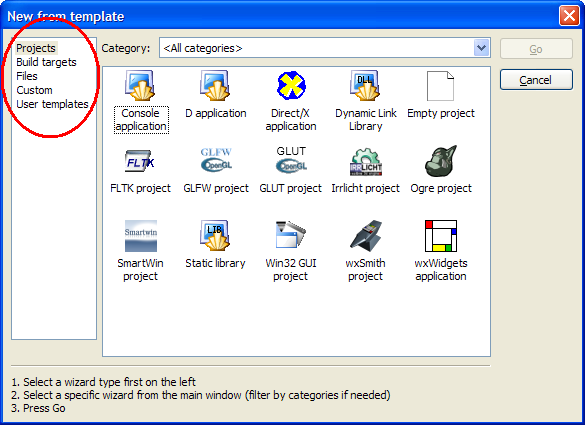
Task: Select Custom in the left list
Action: pyautogui.click(x=34, y=90)
